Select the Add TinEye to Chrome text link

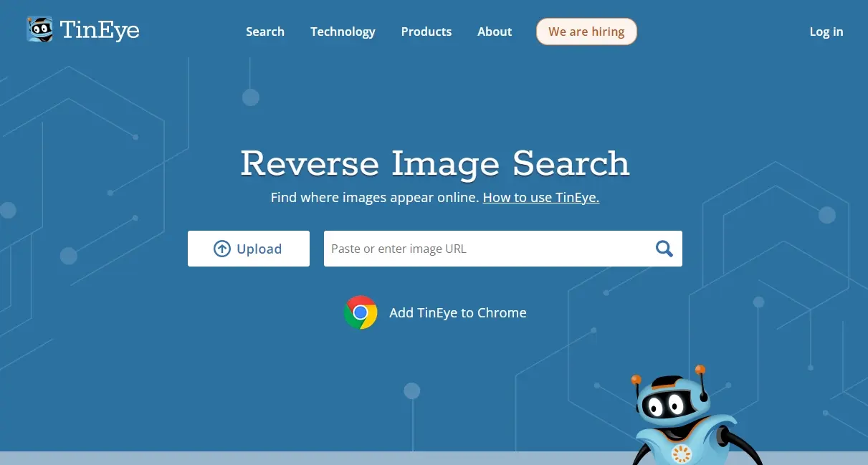[x=457, y=313]
